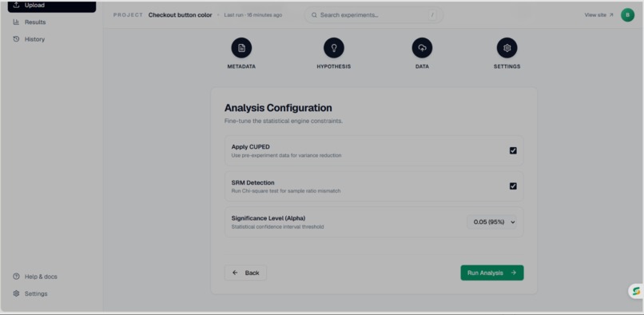Click the Help question mark icon
Viewport: 644px width, 315px height.
[16, 277]
